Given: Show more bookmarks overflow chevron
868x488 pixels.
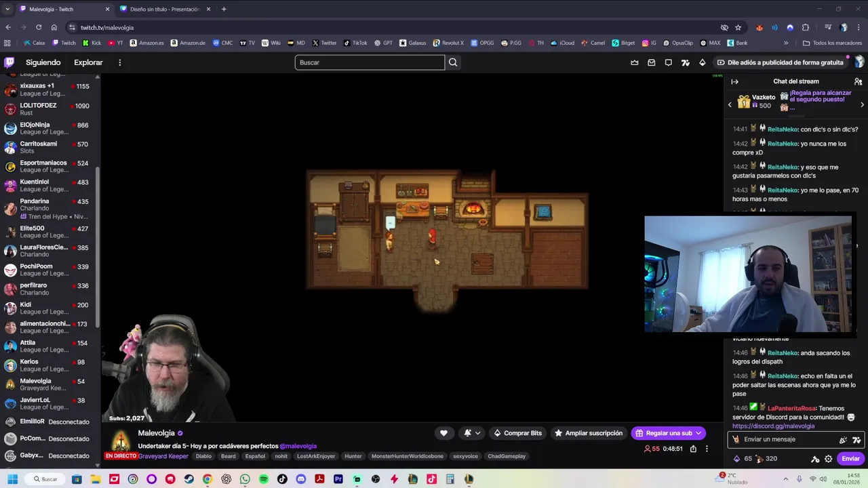Looking at the screenshot, I should (x=786, y=43).
